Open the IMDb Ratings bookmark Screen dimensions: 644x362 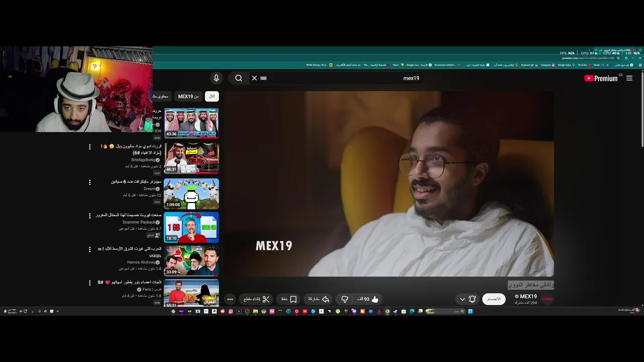[319, 65]
